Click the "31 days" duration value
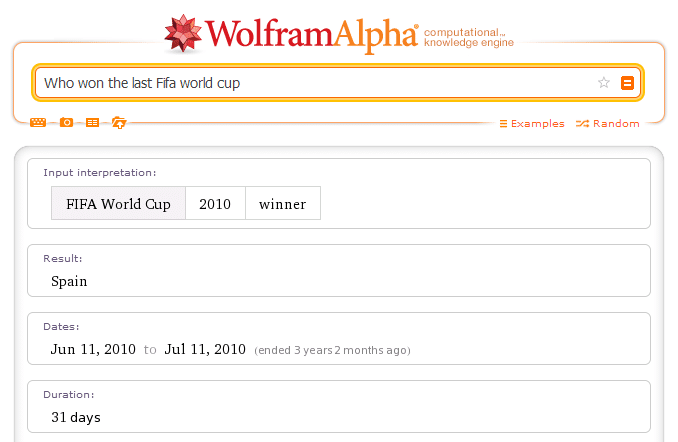This screenshot has width=678, height=442. pyautogui.click(x=76, y=417)
